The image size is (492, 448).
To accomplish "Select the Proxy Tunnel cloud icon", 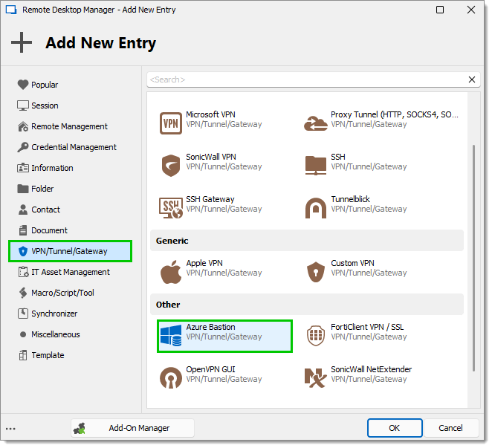I will point(317,124).
